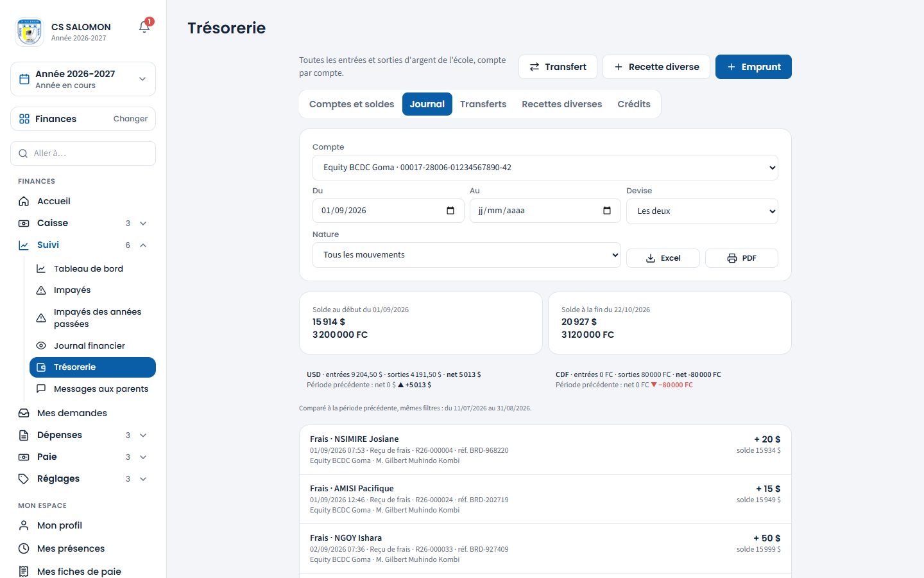Click the Impayés warning icon
The image size is (924, 578).
point(41,290)
